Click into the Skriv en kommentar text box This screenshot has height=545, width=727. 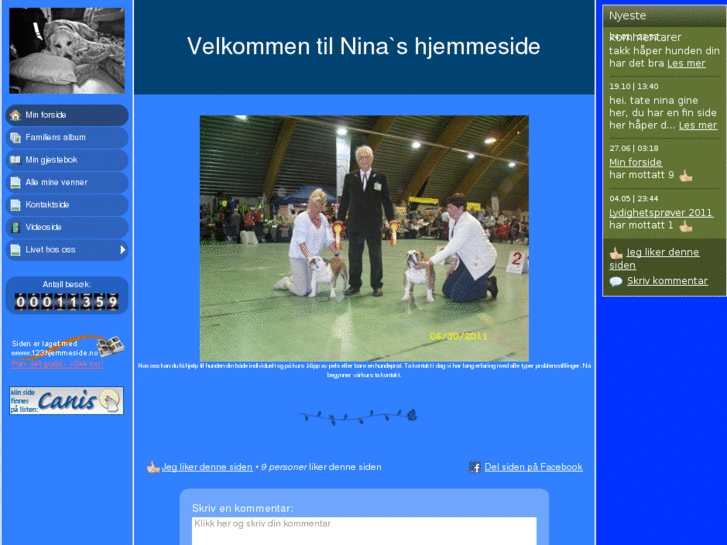click(x=364, y=530)
